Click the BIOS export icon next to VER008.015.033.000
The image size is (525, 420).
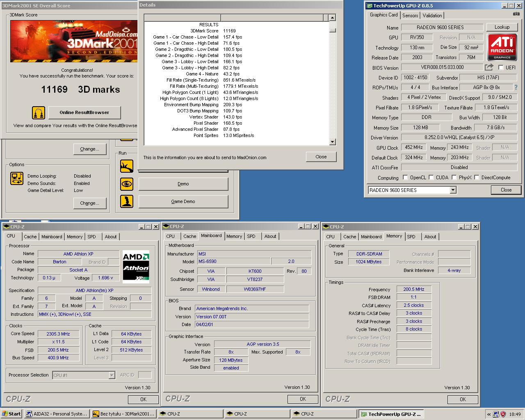(488, 67)
